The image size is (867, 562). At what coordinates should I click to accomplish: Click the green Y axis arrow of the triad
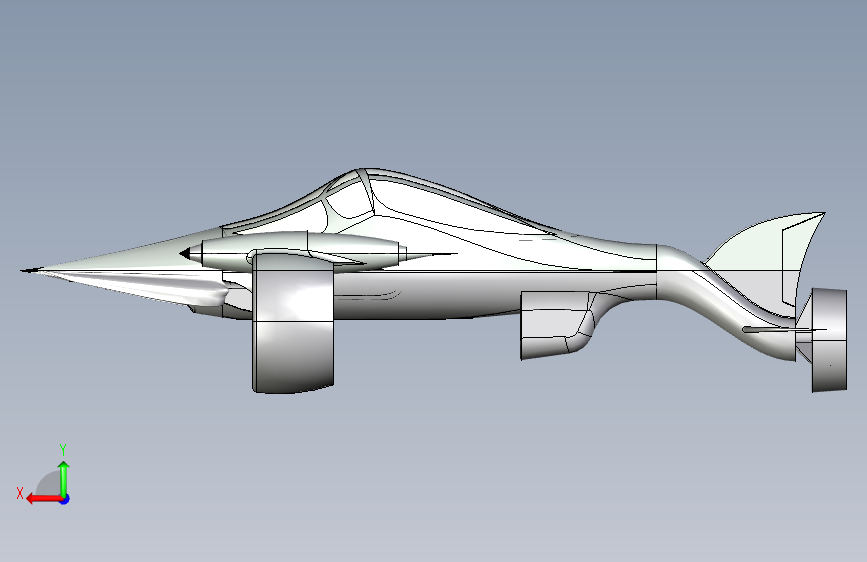click(64, 478)
